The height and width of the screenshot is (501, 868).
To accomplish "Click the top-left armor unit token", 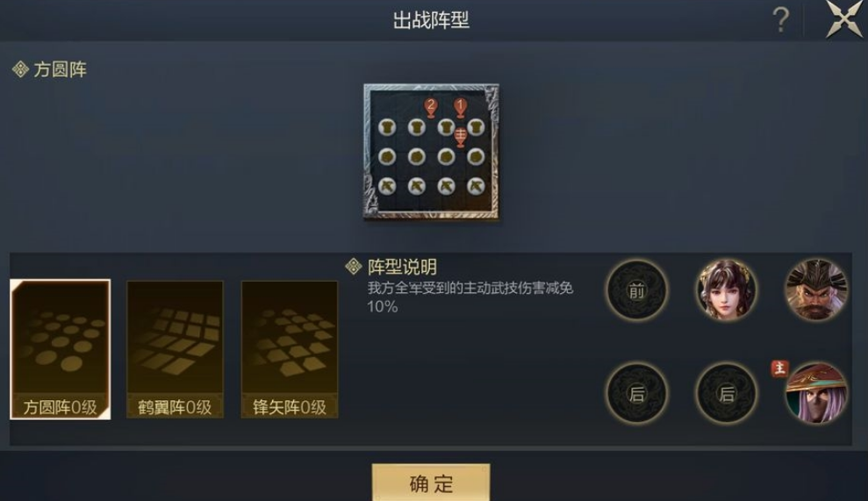I will pos(387,127).
